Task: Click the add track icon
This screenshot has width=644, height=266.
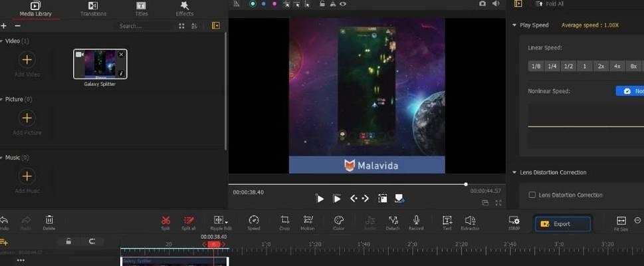Action: coord(4,242)
